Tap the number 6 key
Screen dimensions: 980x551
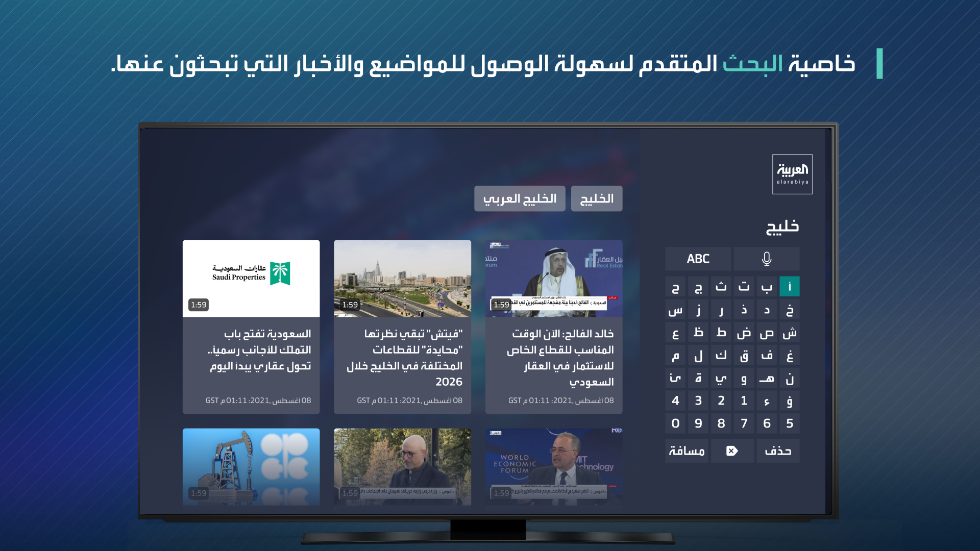pyautogui.click(x=767, y=423)
